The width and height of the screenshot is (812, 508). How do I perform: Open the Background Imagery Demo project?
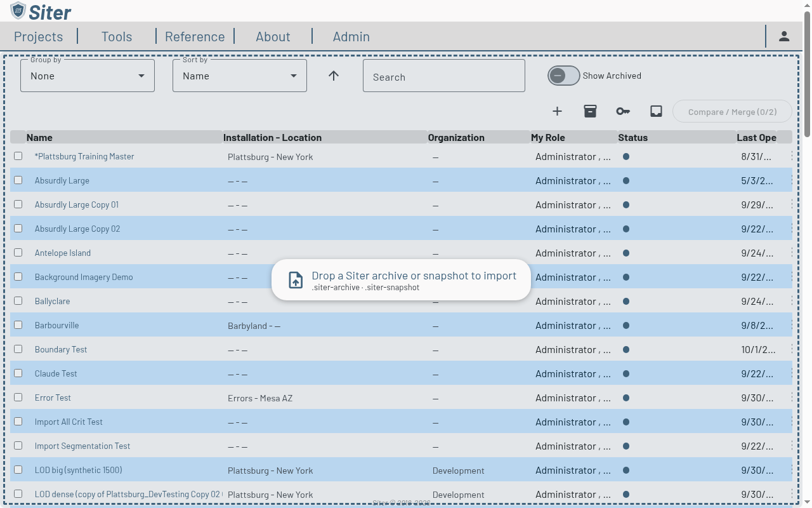84,277
